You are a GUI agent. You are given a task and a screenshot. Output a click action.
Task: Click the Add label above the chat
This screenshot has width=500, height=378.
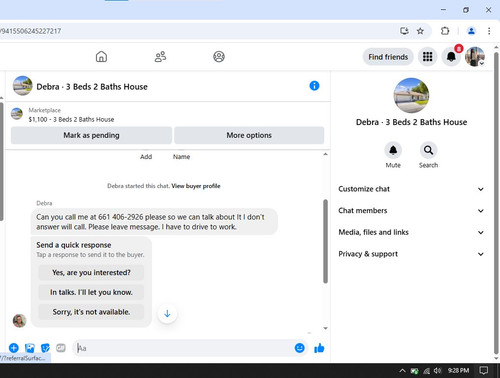click(146, 157)
